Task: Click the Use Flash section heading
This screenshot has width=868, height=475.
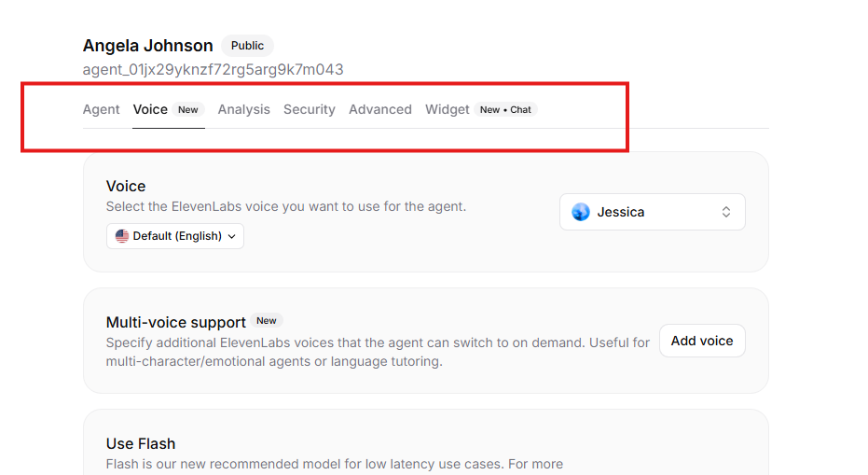Action: tap(141, 444)
